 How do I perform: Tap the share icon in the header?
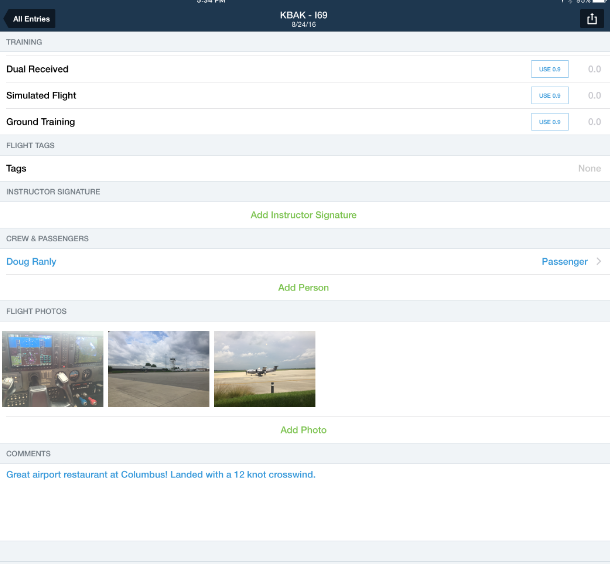pos(592,19)
